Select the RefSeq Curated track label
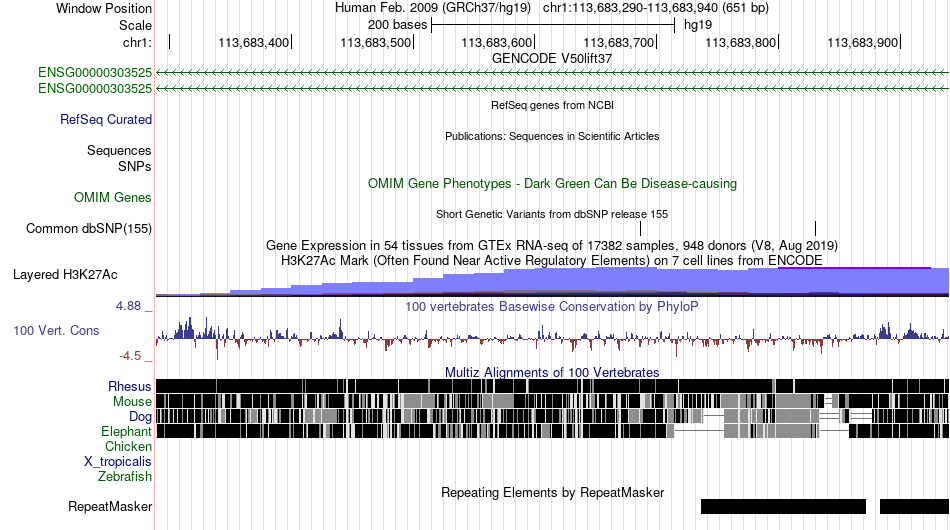Screen dimensions: 950x530 pos(106,119)
